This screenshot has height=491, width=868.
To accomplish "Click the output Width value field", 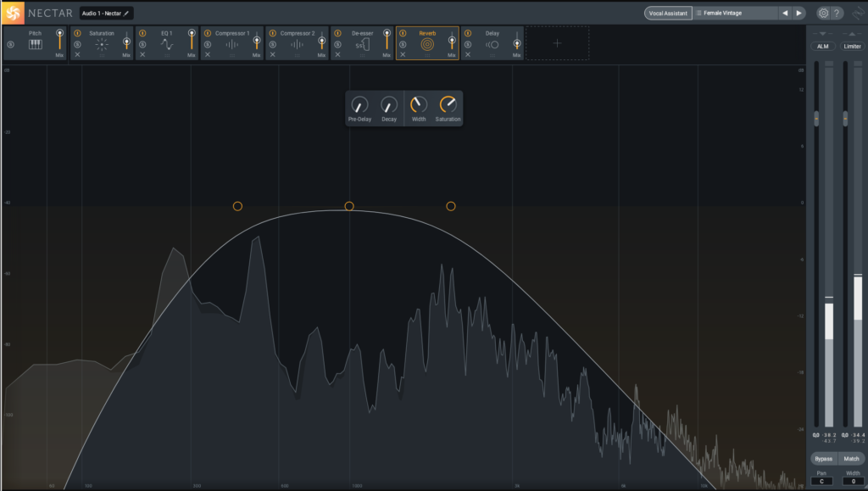I will [853, 481].
